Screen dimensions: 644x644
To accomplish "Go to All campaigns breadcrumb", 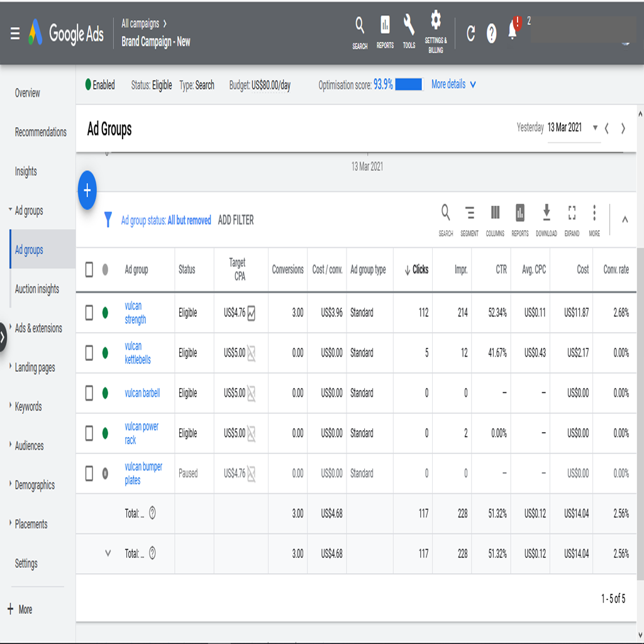I will 140,23.
